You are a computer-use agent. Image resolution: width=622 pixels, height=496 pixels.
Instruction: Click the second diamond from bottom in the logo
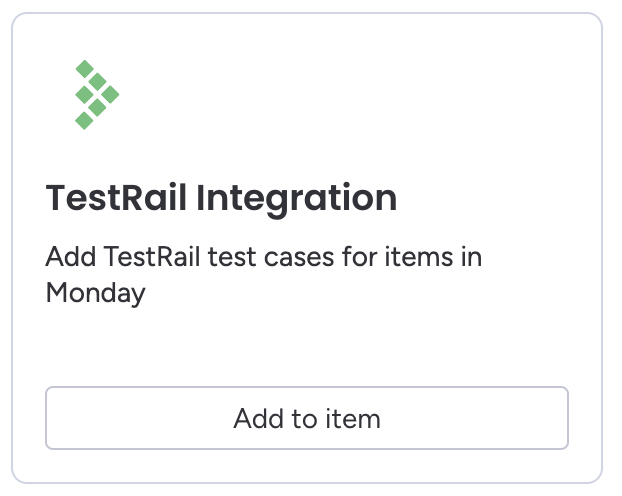click(x=97, y=108)
